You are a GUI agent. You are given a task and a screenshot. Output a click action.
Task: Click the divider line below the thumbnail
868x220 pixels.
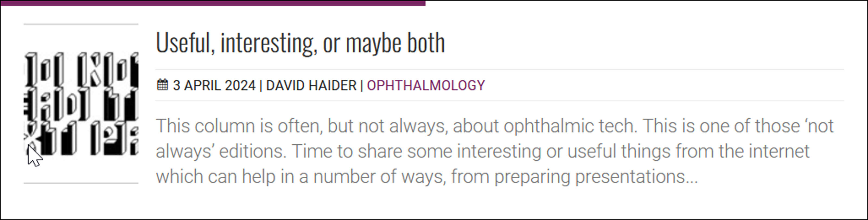point(81,183)
